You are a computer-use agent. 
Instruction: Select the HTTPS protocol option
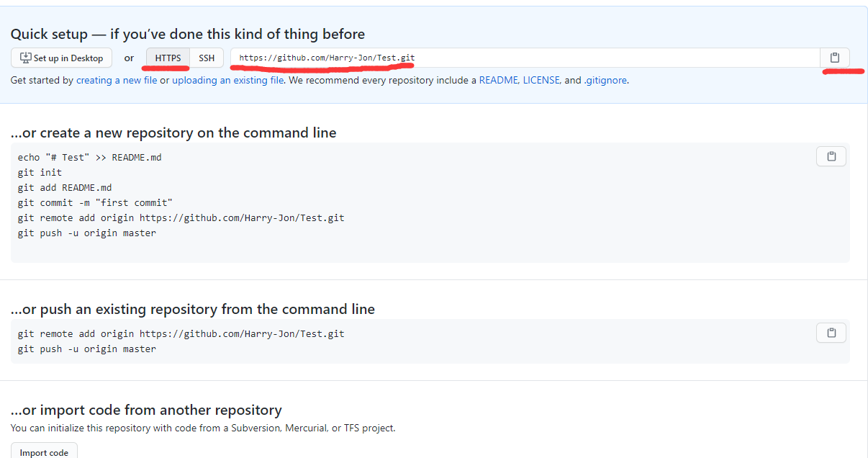coord(168,58)
